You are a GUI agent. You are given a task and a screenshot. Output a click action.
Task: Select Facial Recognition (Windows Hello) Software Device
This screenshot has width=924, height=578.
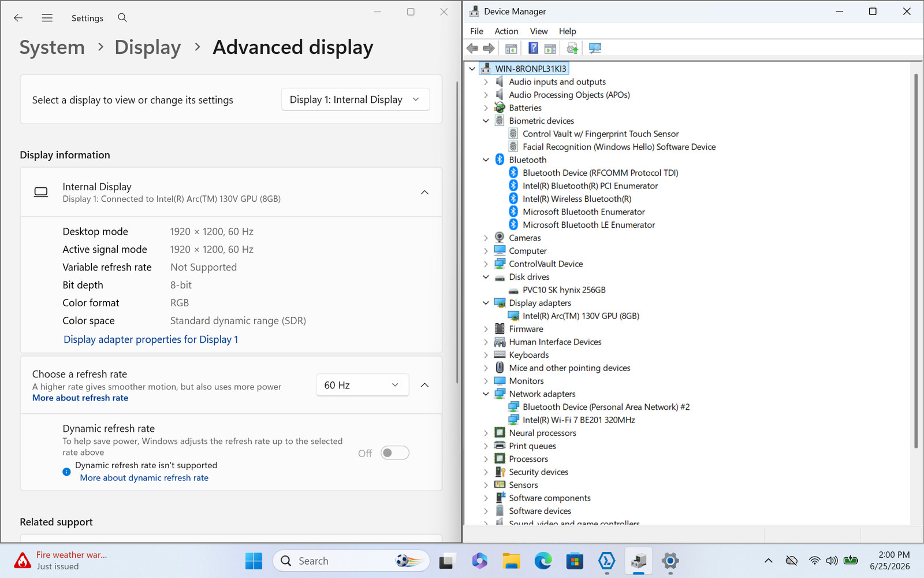[619, 147]
